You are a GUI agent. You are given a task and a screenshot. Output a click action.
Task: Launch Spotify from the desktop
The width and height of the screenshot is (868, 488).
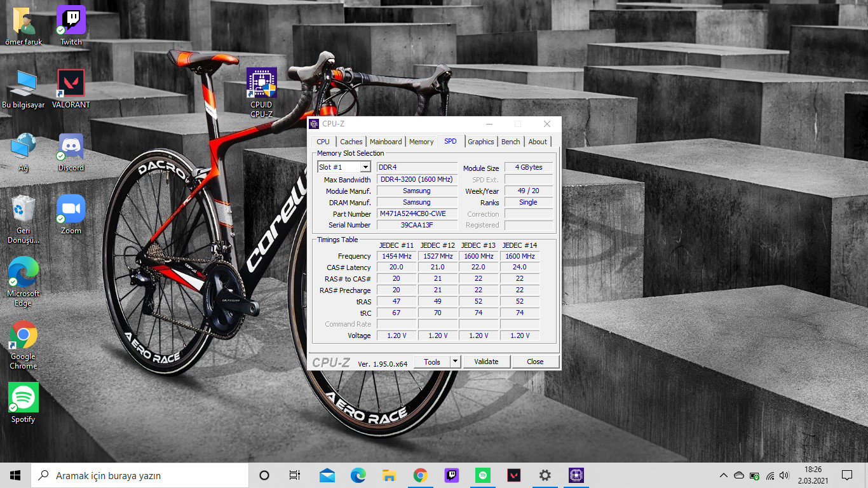coord(24,403)
